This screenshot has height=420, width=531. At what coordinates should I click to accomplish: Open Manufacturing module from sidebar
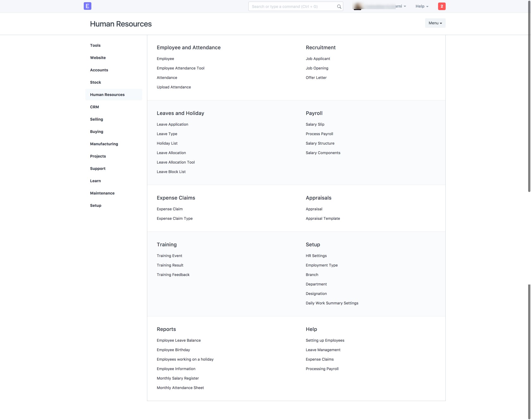[x=104, y=144]
